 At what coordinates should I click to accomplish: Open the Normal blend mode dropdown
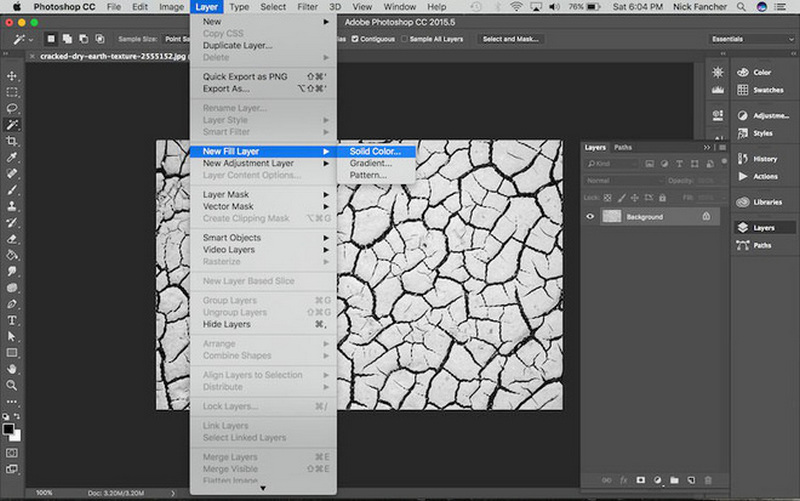(x=623, y=180)
